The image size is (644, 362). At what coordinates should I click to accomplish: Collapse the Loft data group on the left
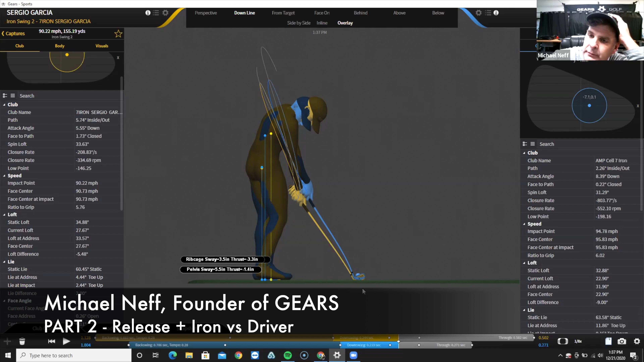(x=4, y=214)
